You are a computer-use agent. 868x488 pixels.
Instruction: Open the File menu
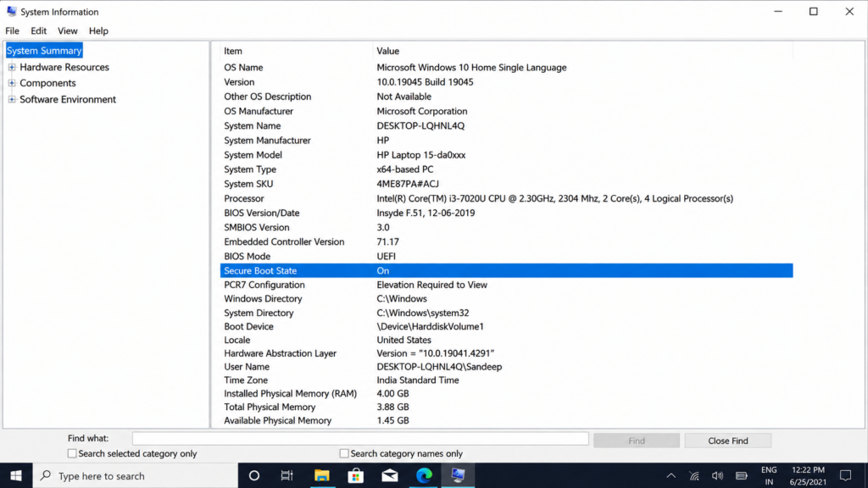coord(12,31)
